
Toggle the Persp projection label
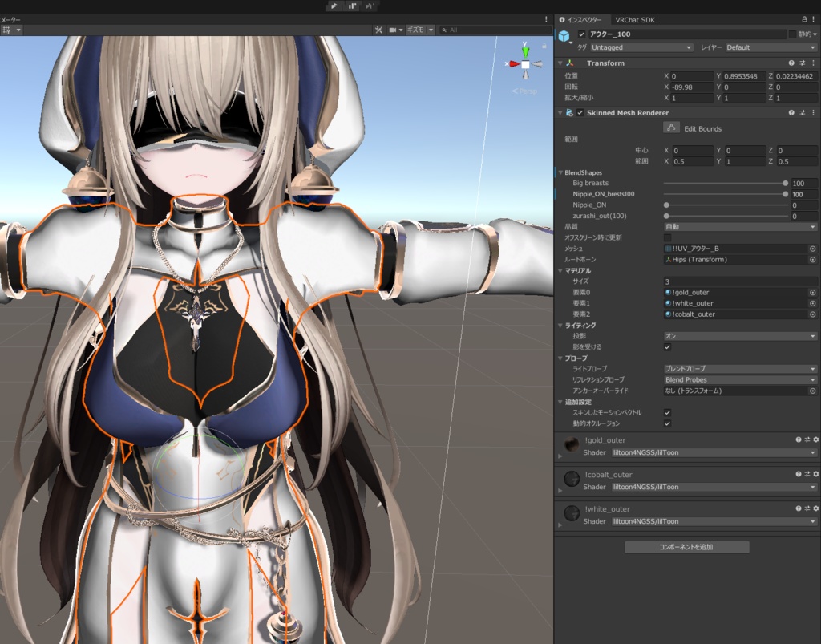pos(524,91)
